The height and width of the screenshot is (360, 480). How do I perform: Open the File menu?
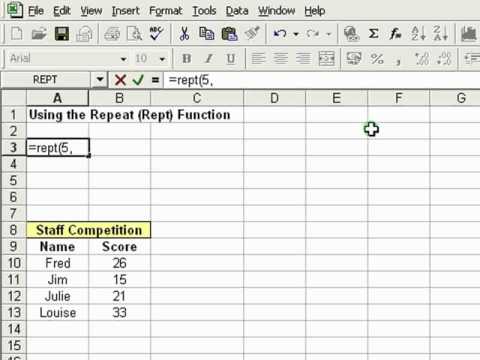click(x=36, y=11)
